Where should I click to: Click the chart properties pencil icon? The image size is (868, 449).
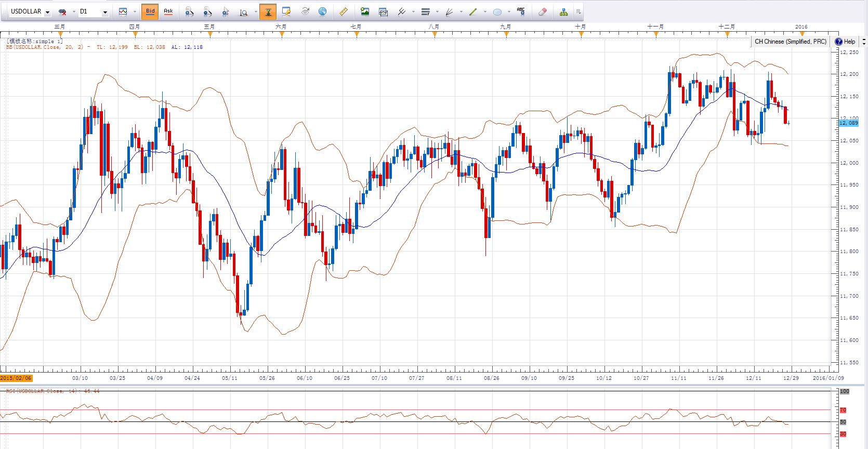[286, 11]
